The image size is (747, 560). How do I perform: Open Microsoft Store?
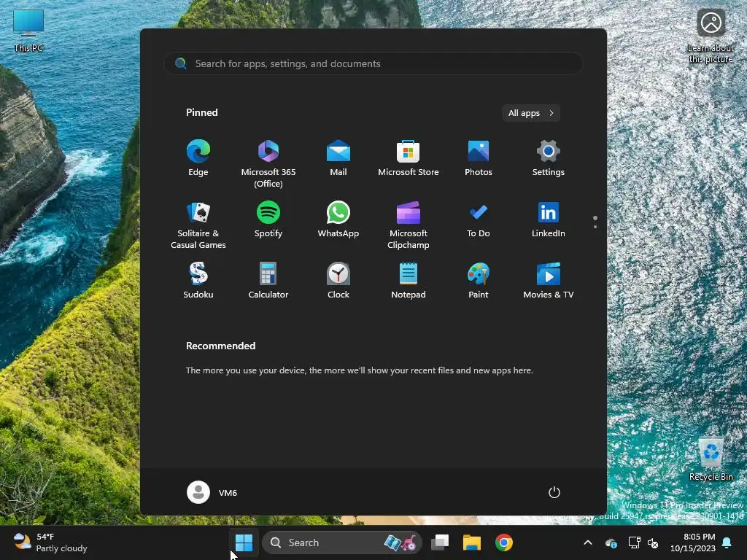tap(409, 159)
